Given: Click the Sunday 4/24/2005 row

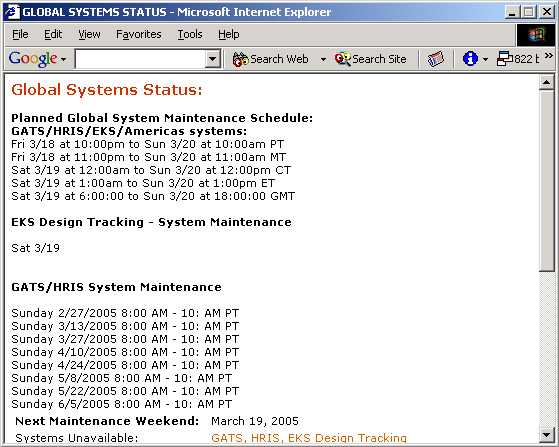Looking at the screenshot, I should coord(125,365).
